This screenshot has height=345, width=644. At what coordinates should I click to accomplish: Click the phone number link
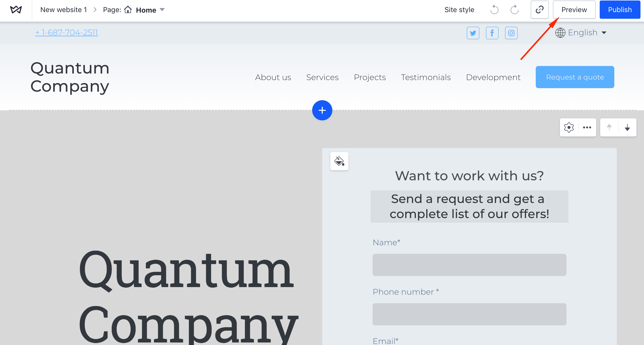tap(67, 33)
